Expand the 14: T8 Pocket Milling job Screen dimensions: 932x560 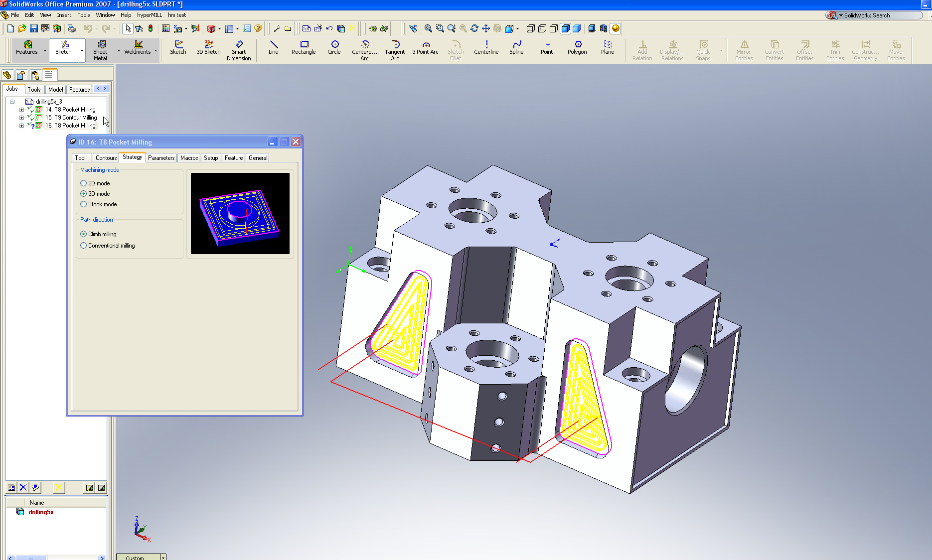pyautogui.click(x=21, y=110)
